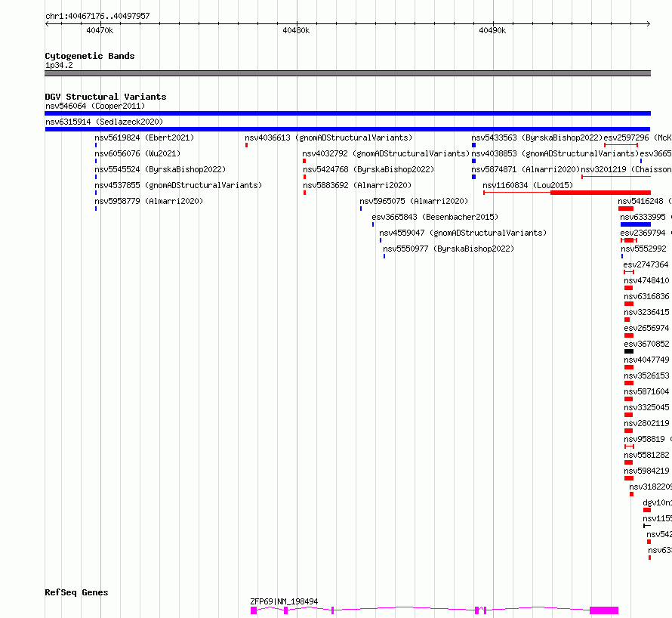The image size is (672, 618).
Task: Click the Cytogenetic Bands track title
Action: pos(90,56)
